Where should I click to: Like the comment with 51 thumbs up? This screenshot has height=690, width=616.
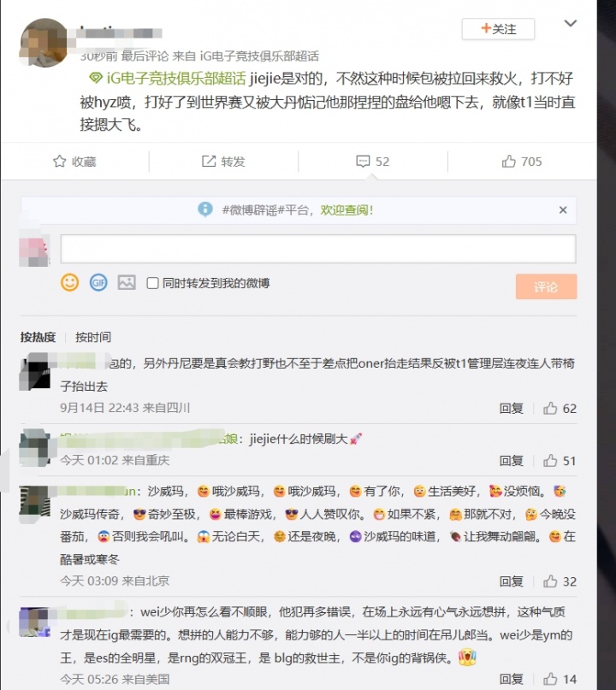point(550,461)
